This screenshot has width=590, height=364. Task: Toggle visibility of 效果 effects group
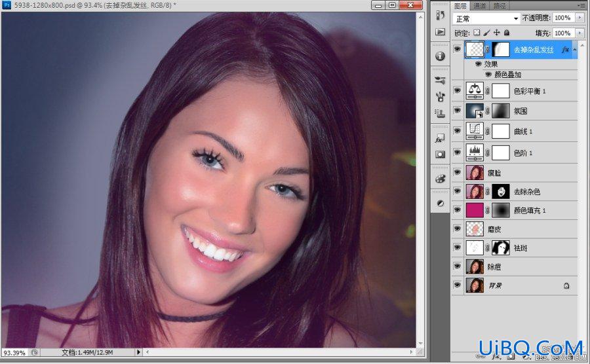pos(479,64)
